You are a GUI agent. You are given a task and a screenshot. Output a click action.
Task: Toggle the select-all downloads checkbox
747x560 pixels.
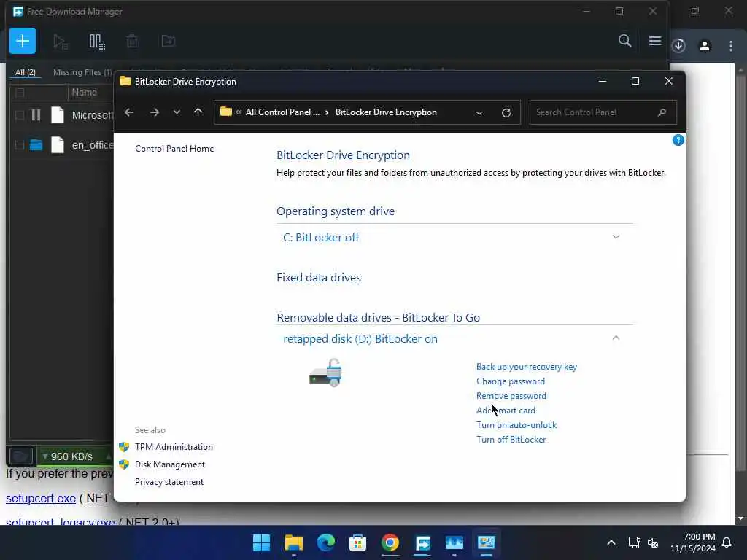(20, 93)
